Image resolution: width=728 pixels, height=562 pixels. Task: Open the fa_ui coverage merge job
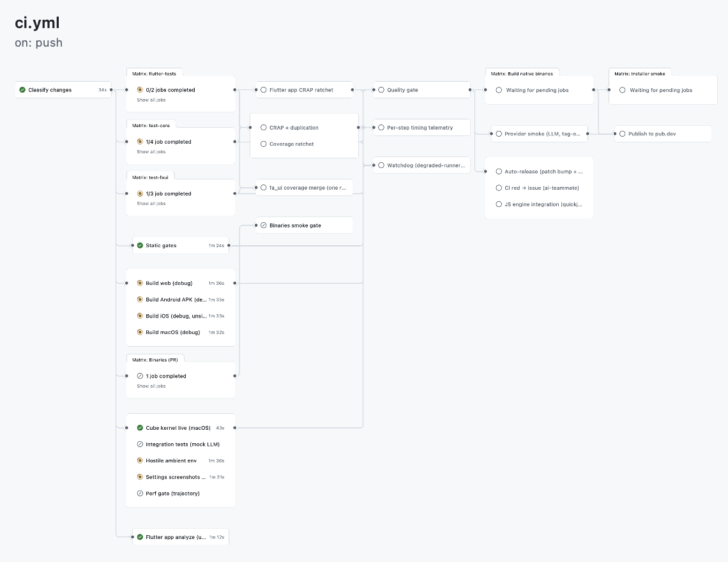coord(304,188)
